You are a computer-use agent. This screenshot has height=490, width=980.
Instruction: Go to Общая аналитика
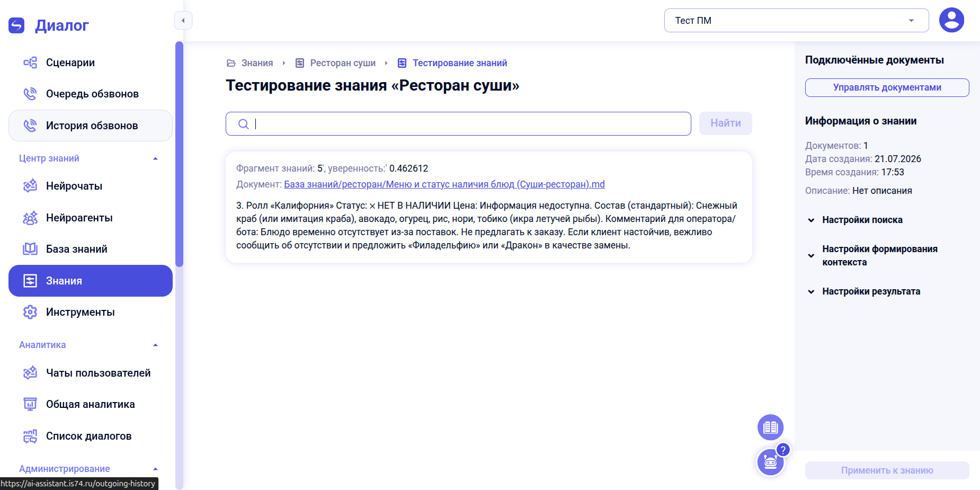(91, 404)
